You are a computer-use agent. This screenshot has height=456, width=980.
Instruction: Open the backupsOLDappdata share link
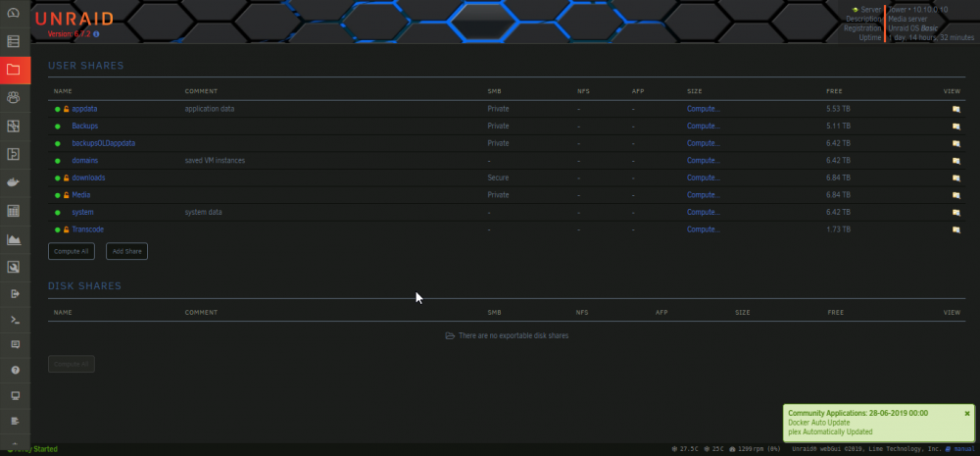point(103,143)
